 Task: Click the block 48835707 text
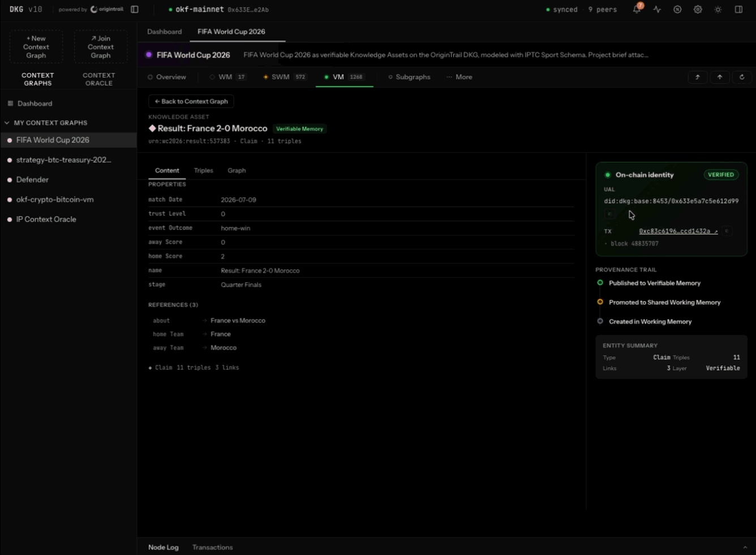coord(634,244)
